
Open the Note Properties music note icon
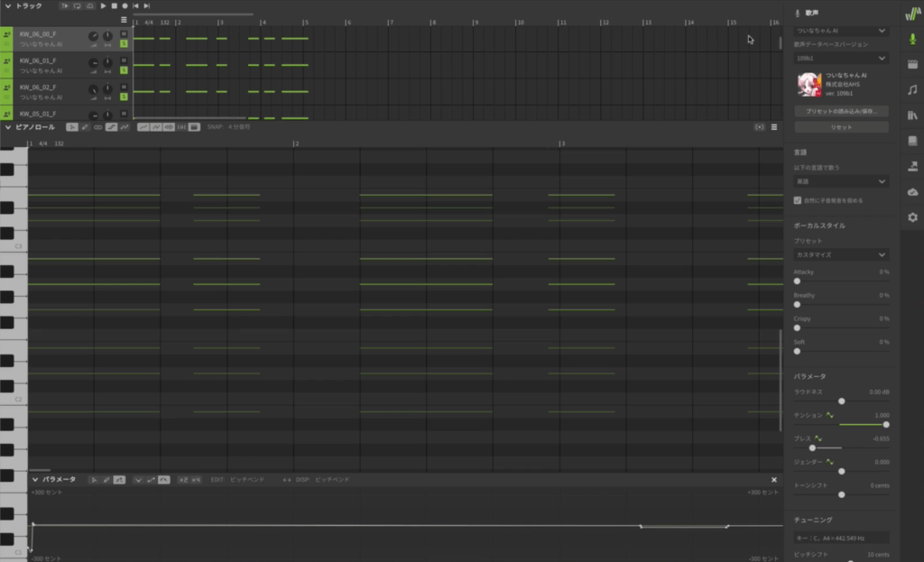click(x=912, y=89)
